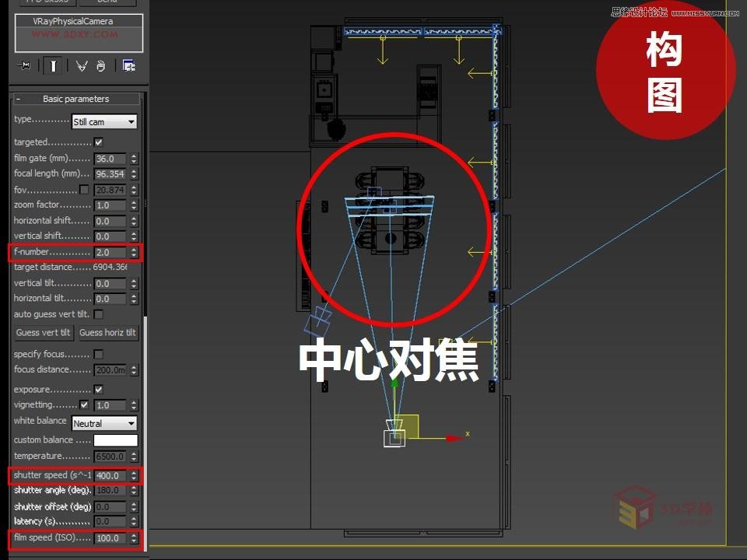Open the Still cam type dropdown
This screenshot has height=560, width=747.
104,121
